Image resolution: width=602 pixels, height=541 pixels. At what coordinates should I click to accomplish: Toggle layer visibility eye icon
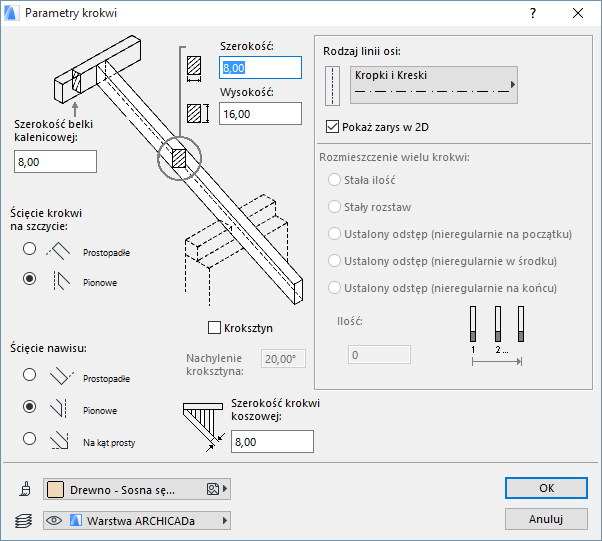pos(54,521)
